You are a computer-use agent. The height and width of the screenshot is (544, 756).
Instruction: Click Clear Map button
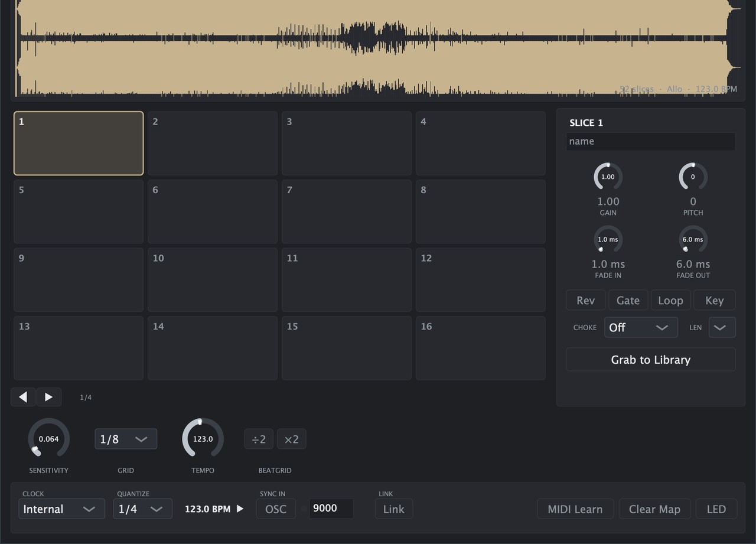click(654, 509)
